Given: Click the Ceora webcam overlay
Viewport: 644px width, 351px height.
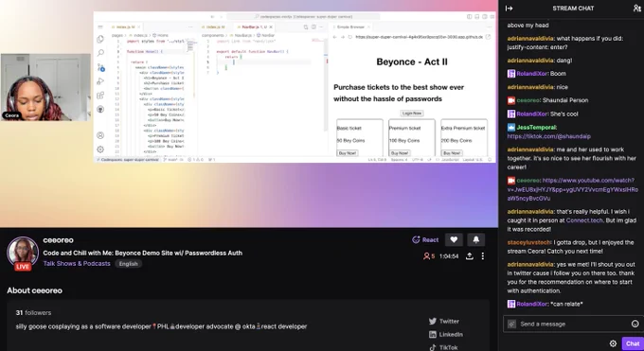Looking at the screenshot, I should coord(45,87).
